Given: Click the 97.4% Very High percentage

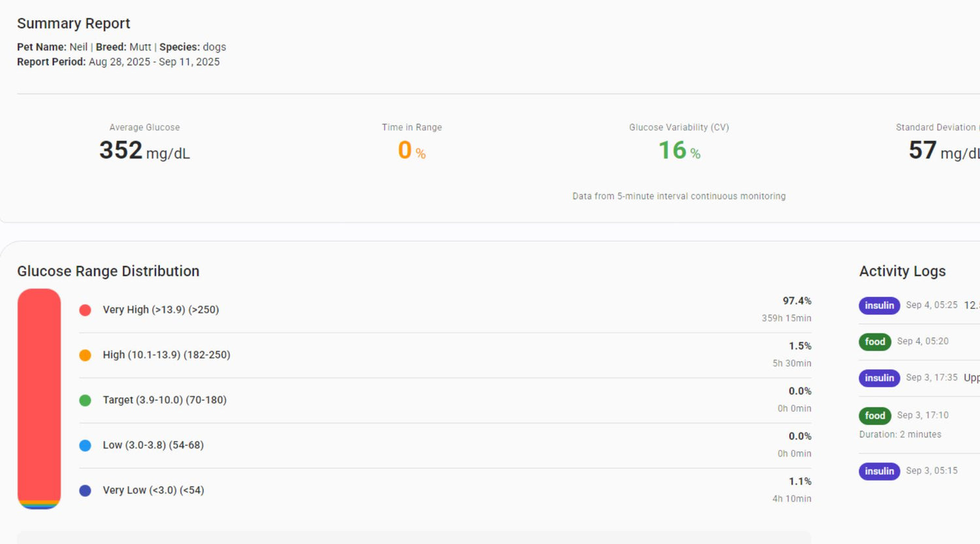Looking at the screenshot, I should (x=796, y=301).
